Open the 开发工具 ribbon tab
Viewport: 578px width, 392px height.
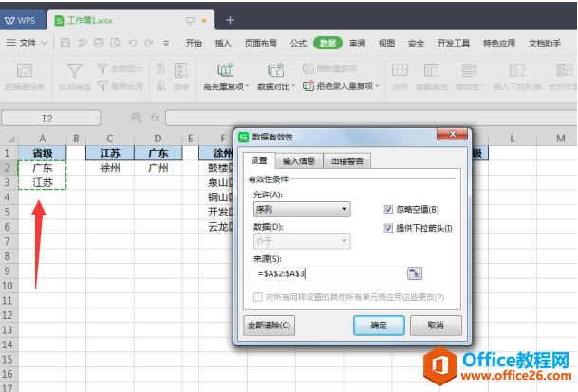point(454,43)
